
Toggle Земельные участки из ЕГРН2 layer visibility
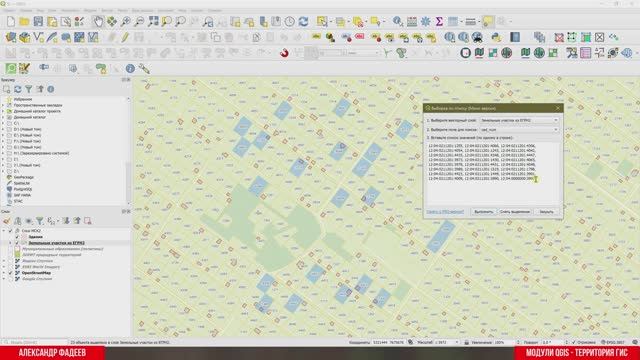coord(17,243)
